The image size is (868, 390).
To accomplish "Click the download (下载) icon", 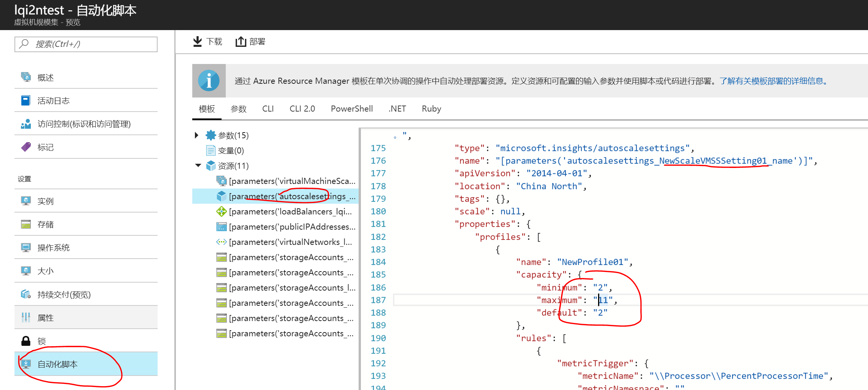I will tap(198, 42).
